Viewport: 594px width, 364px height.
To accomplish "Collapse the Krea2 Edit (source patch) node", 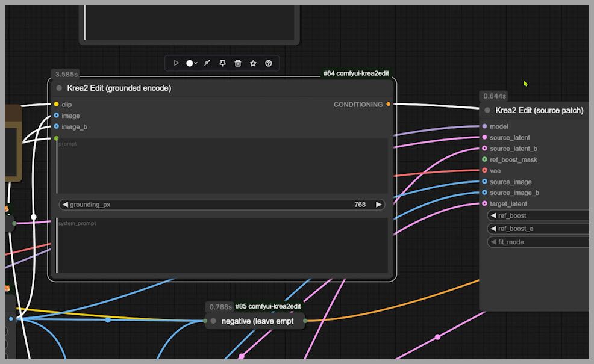I will pyautogui.click(x=487, y=110).
